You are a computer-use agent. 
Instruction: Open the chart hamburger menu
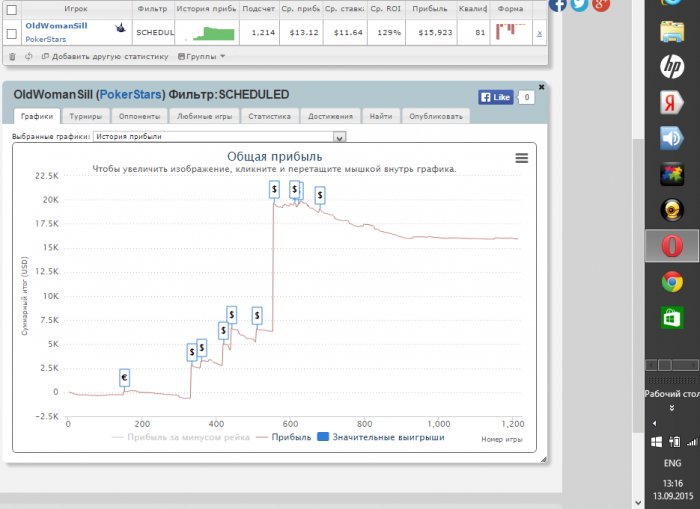(x=521, y=158)
